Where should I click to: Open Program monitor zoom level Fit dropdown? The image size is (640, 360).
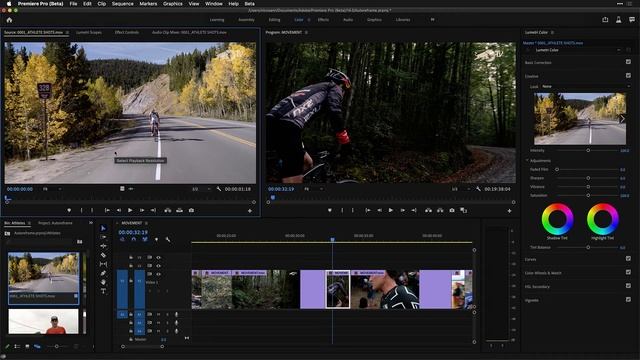pyautogui.click(x=313, y=189)
